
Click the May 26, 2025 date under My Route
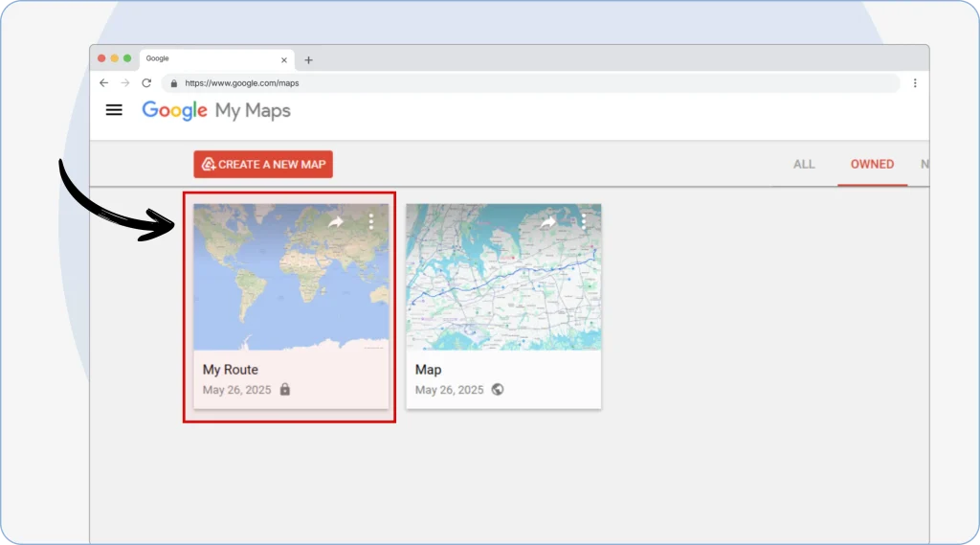tap(237, 390)
